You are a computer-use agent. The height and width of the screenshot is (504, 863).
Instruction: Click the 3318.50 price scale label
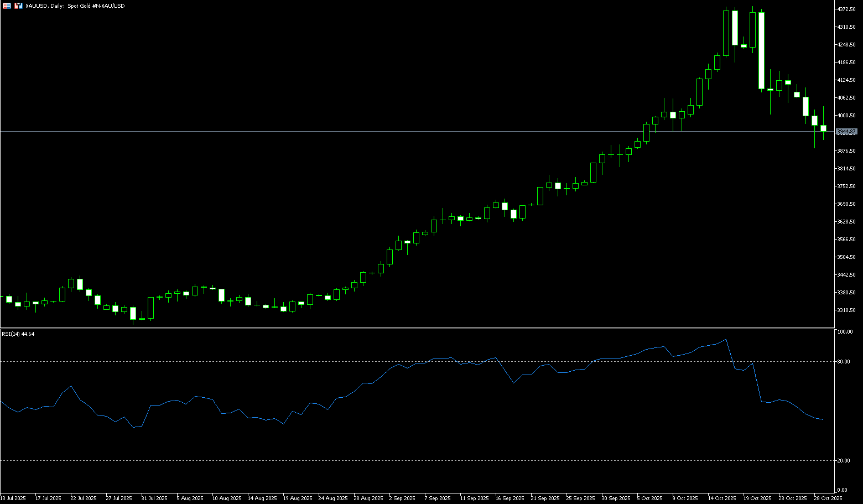[x=846, y=310]
